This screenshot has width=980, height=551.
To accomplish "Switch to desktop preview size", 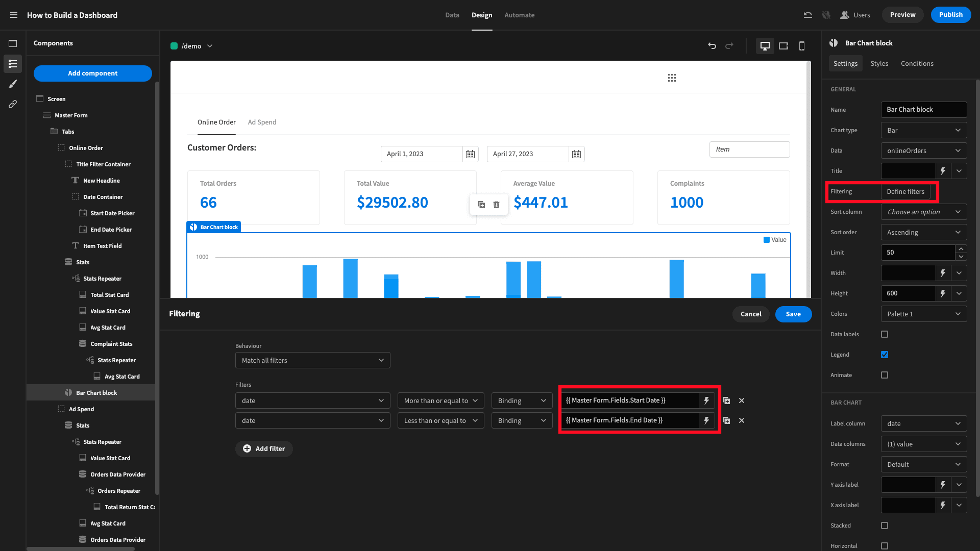I will click(x=765, y=46).
